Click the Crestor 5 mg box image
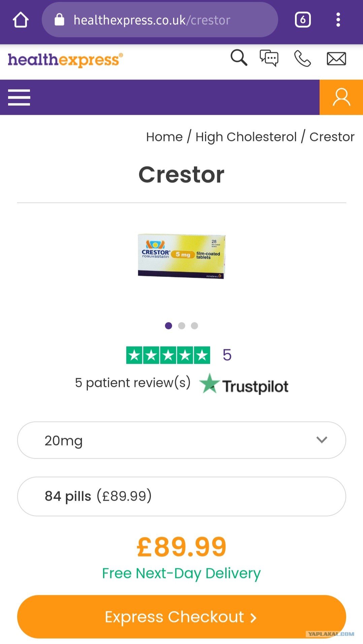The width and height of the screenshot is (363, 644). pyautogui.click(x=181, y=256)
